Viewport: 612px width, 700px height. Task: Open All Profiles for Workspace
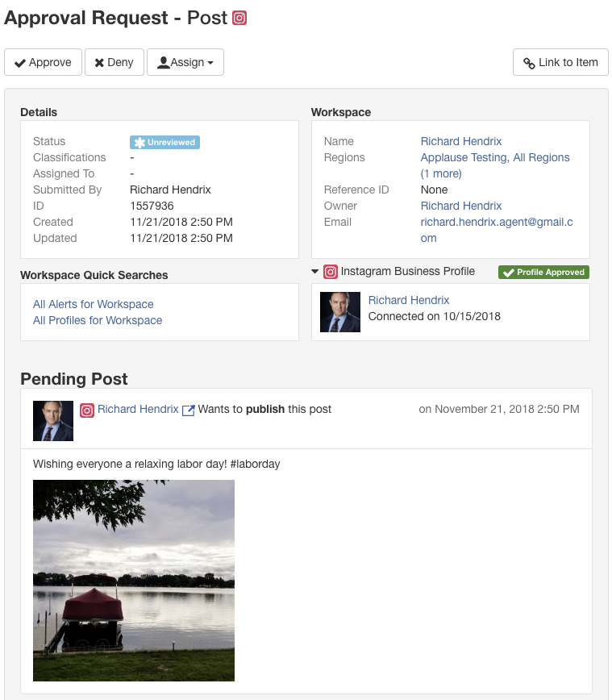coord(98,320)
